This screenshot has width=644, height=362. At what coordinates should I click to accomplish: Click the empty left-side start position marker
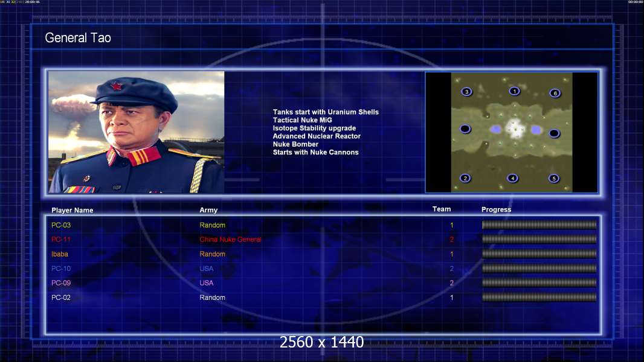coord(465,129)
